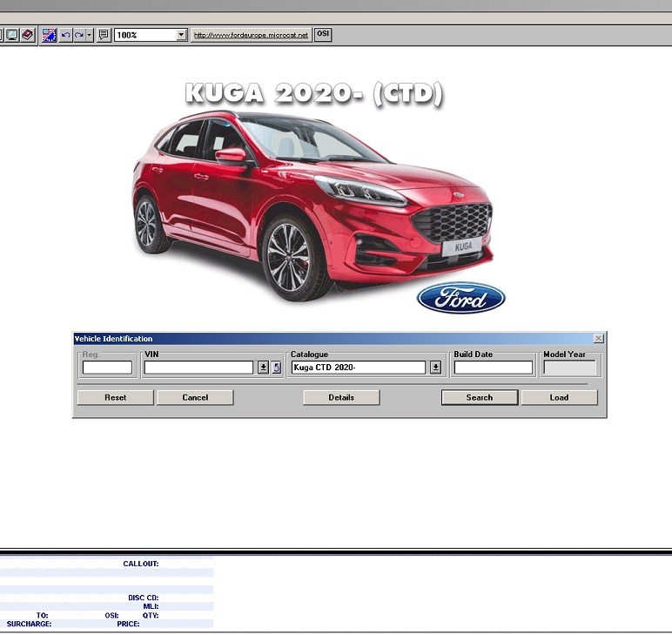Screen dimensions: 672x635
Task: Click the Search button
Action: click(480, 397)
